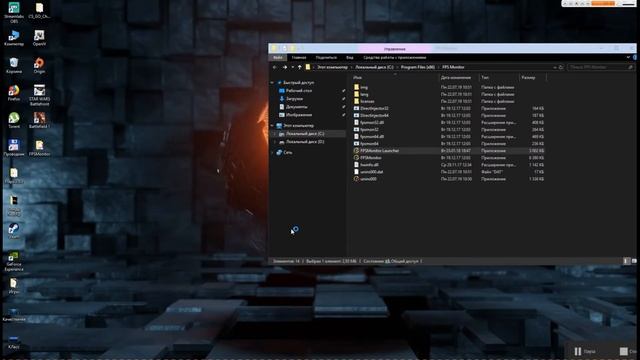
Task: Select the fpsmon64.dll file row
Action: pos(449,137)
